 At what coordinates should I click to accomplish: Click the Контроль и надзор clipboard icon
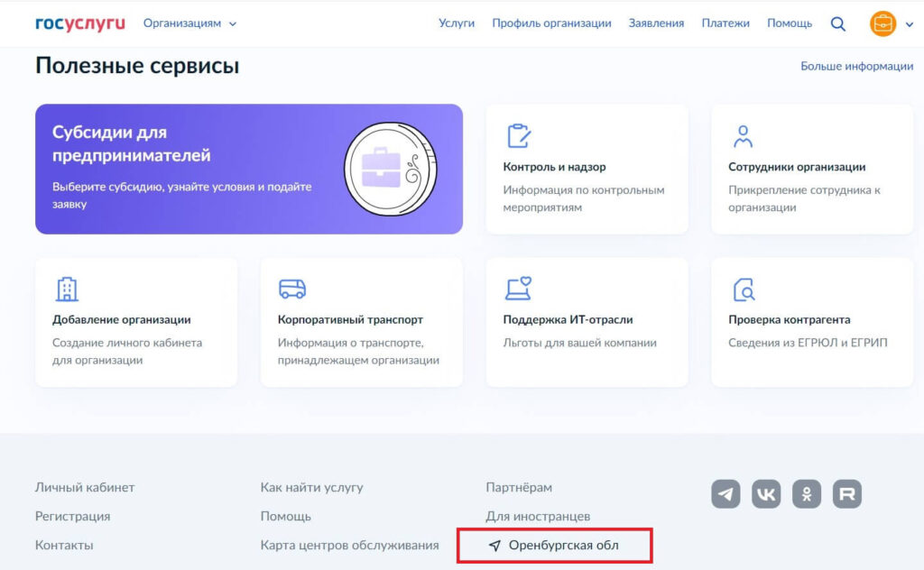pos(519,135)
